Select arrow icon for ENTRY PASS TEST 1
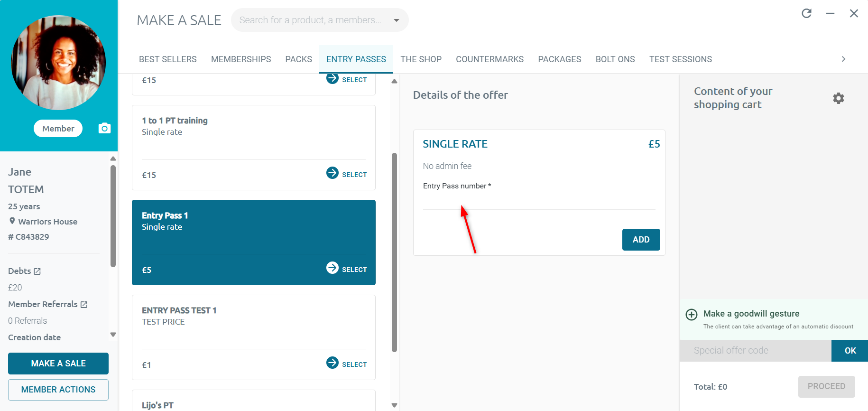 [332, 363]
